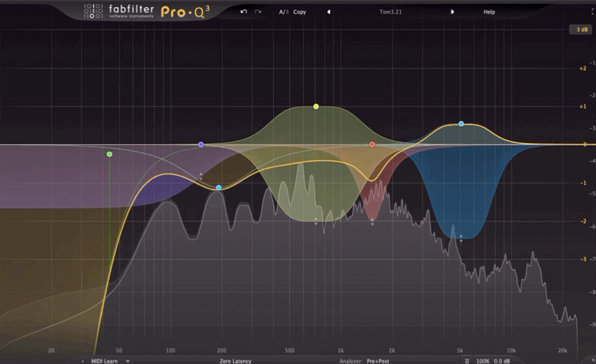Enable MIDI Learn

104,361
